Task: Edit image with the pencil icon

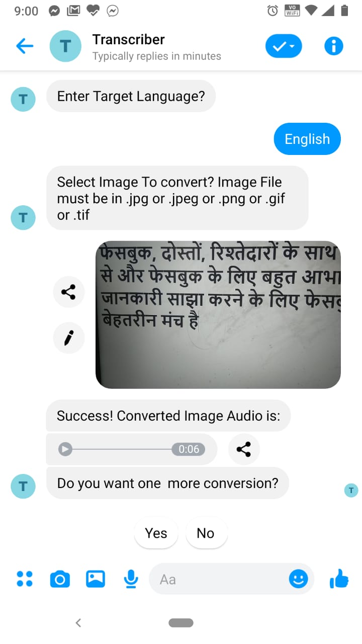Action: tap(69, 338)
